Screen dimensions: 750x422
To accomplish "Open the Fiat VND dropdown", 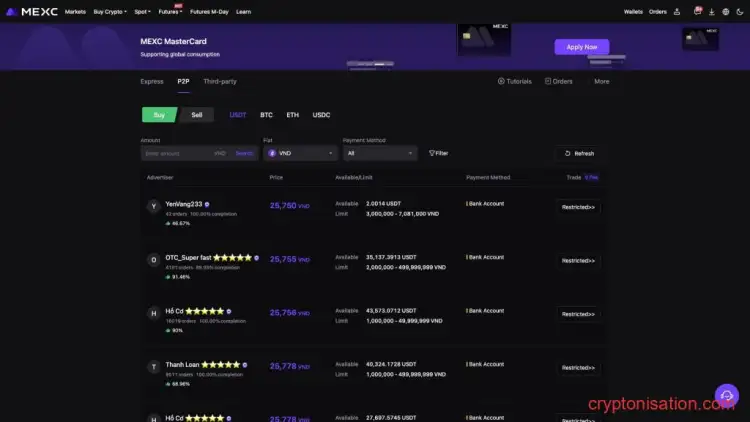I will 300,153.
